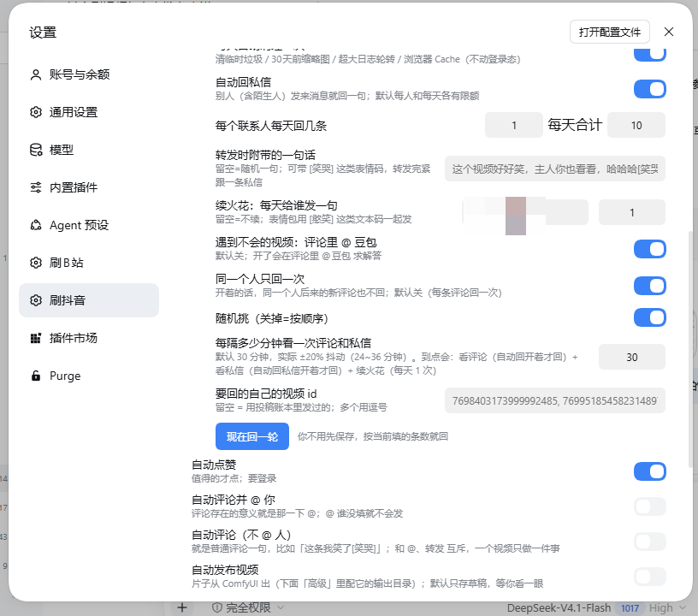This screenshot has height=616, width=698.
Task: Switch to the 模型 section
Action: 89,150
